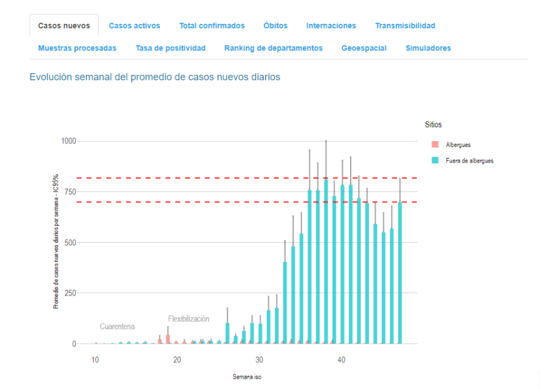The height and width of the screenshot is (392, 540).
Task: Toggle the Albergues legend label
Action: point(457,145)
